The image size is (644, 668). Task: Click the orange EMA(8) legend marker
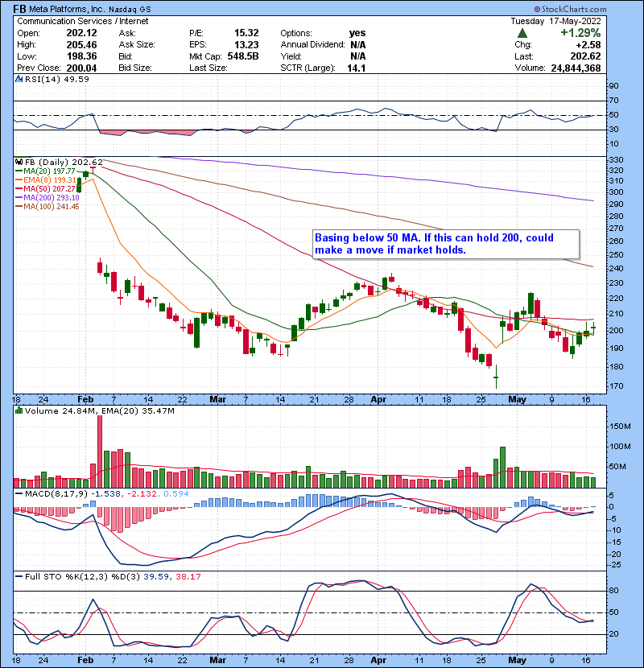pos(19,180)
